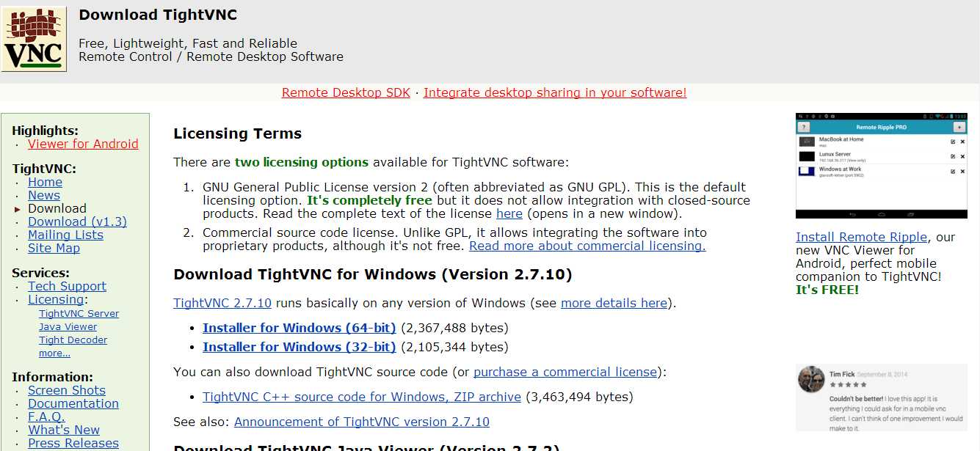The height and width of the screenshot is (451, 980).
Task: Click the 'It's FREE!' green text
Action: tap(827, 290)
